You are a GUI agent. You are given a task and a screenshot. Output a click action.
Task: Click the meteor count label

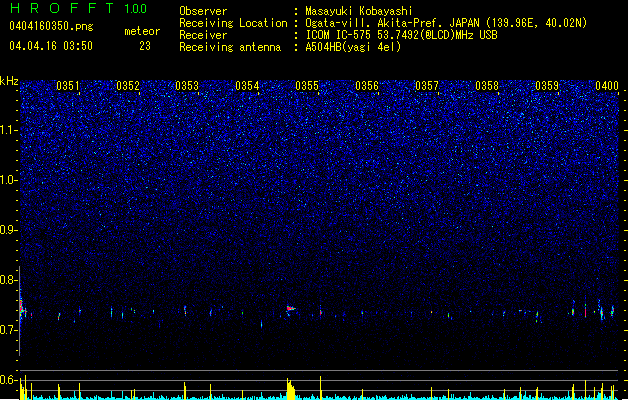[142, 31]
